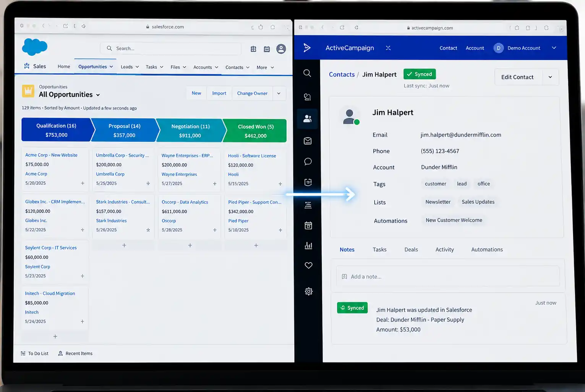Open the Files tab in Salesforce

point(175,67)
